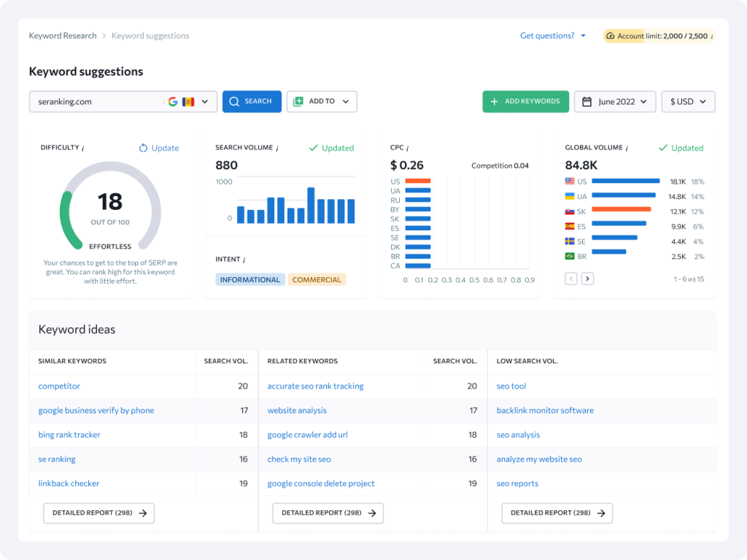Open the ADD TO dropdown

(322, 101)
